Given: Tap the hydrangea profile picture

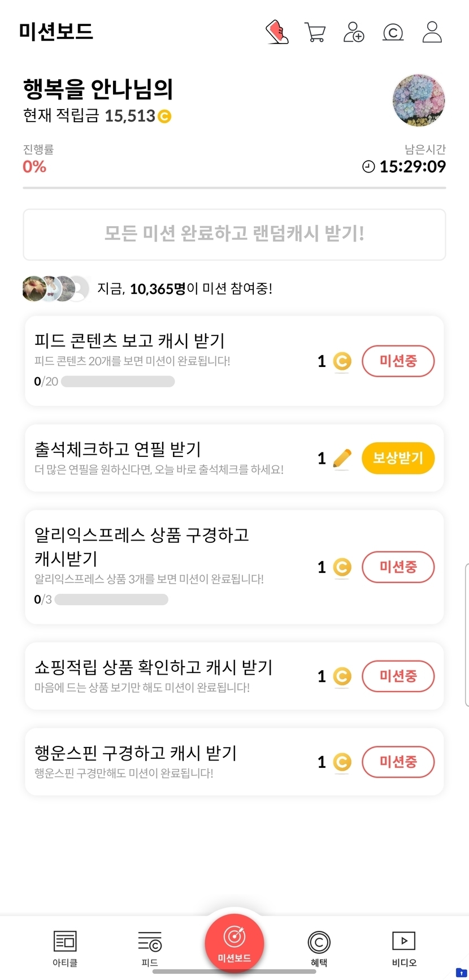Looking at the screenshot, I should 418,101.
